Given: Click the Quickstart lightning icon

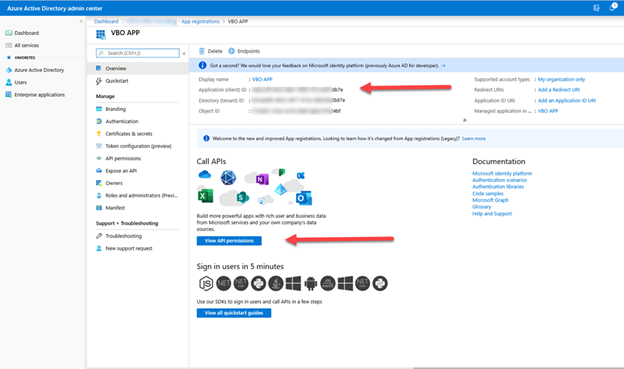Looking at the screenshot, I should click(99, 81).
